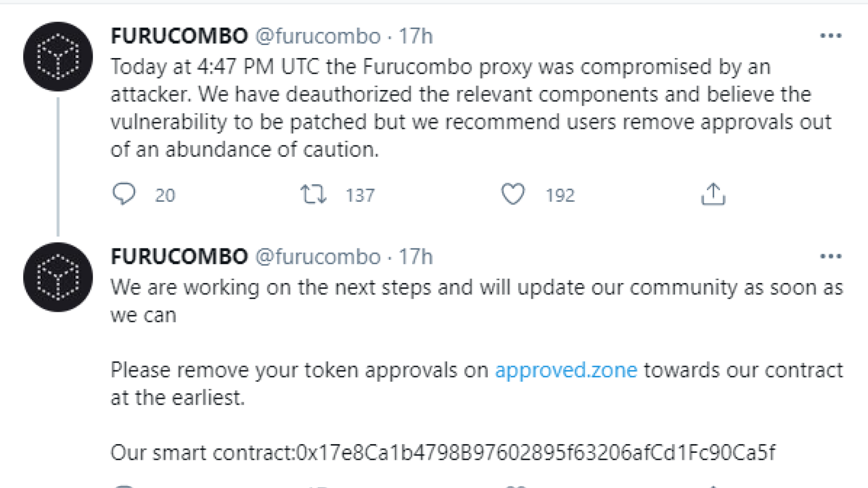The height and width of the screenshot is (488, 868).
Task: Click @furucombo handle on first tweet
Action: tap(318, 36)
